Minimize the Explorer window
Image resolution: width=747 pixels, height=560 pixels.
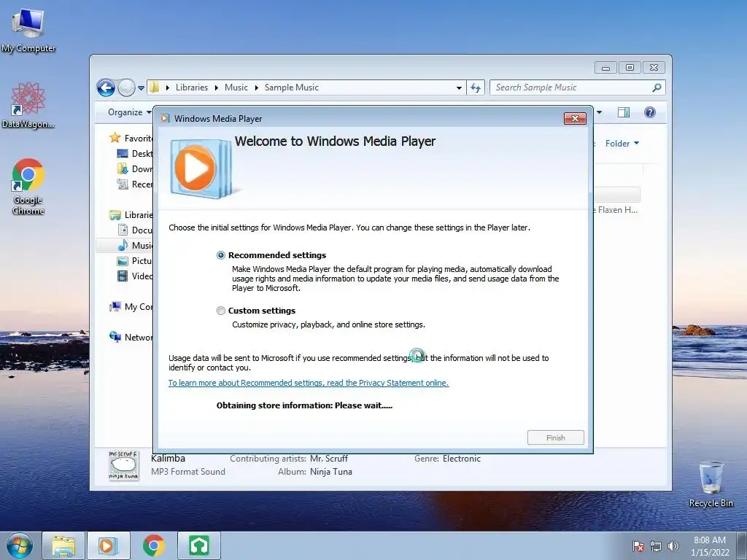tap(605, 68)
